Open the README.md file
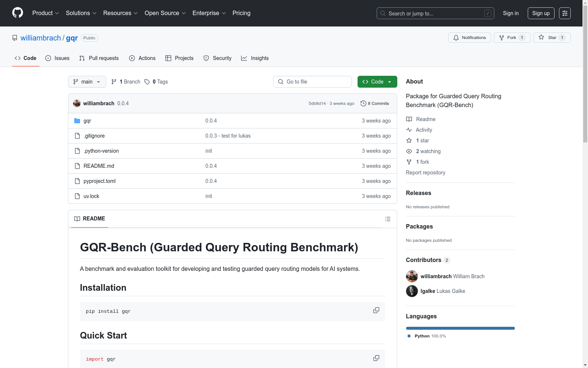This screenshot has width=588, height=368. click(x=99, y=166)
